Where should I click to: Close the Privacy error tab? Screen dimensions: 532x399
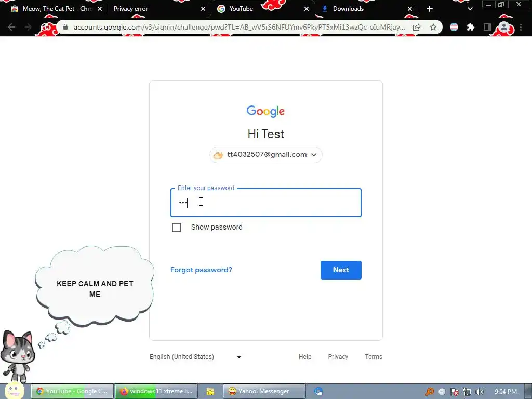[x=203, y=9]
